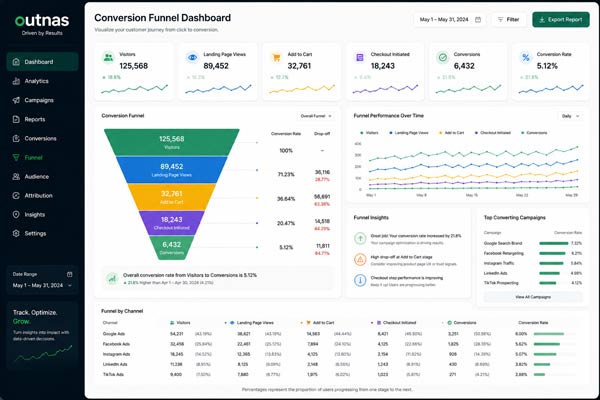Click the Checkout Initiated column header in channel table

(397, 323)
